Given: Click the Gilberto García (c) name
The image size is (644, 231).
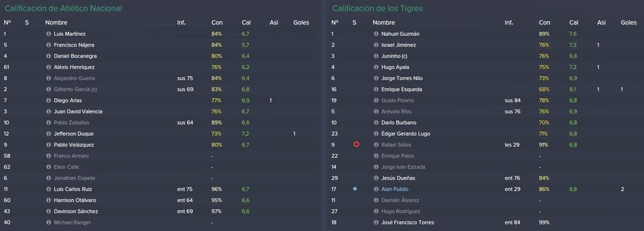Looking at the screenshot, I should pos(75,89).
